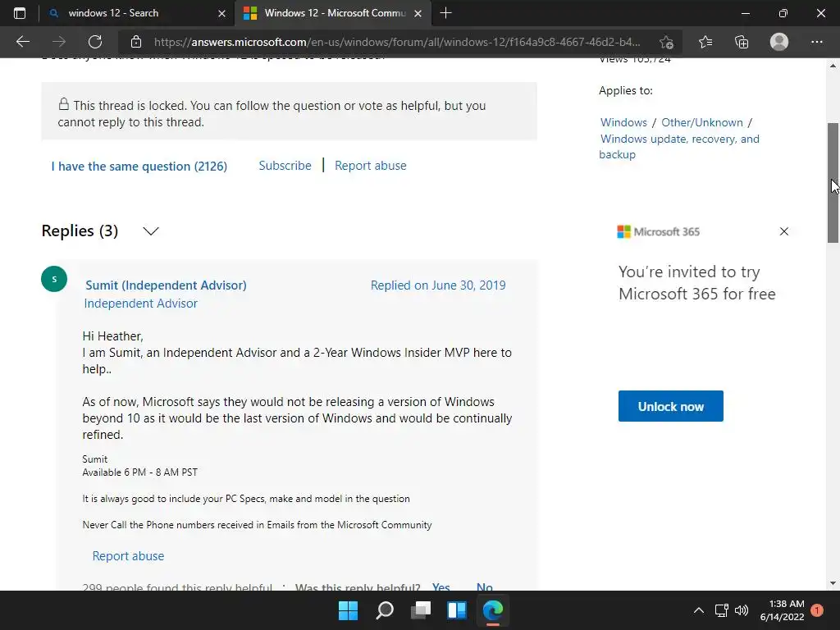
Task: Open Edge Settings and more menu
Action: [816, 42]
